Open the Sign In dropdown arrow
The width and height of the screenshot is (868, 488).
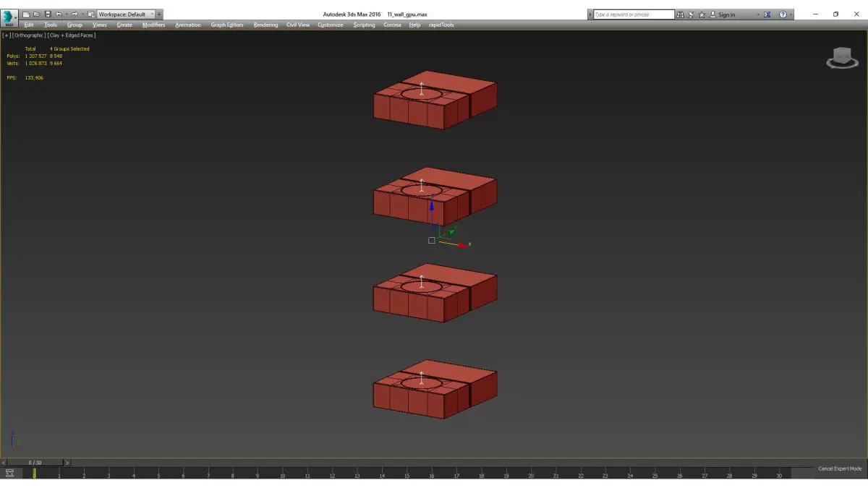click(758, 14)
